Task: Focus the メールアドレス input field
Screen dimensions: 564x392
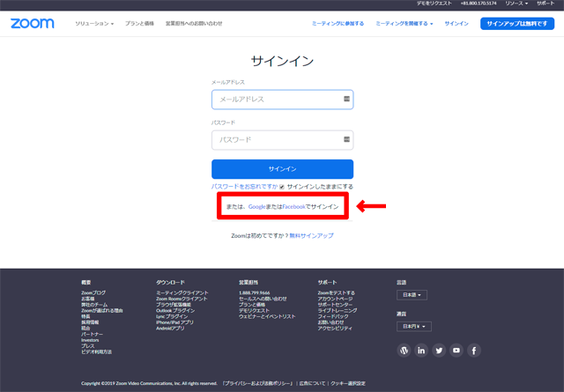Action: 282,100
